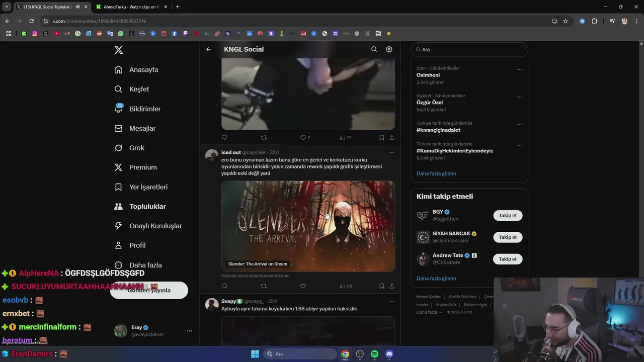Open Mesajlar messages
644x362 pixels.
click(135, 128)
